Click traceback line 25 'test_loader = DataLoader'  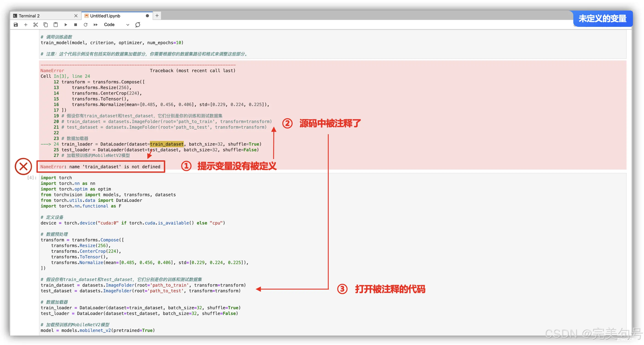pos(156,150)
